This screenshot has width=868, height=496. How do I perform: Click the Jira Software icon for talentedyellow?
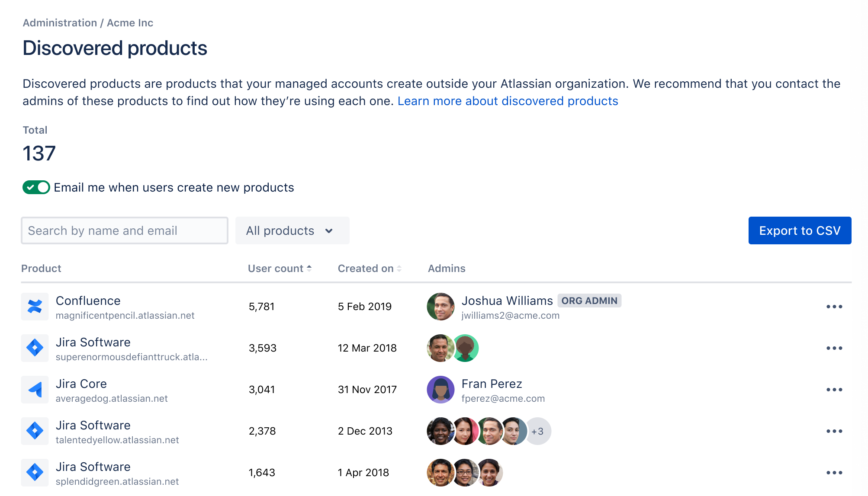coord(35,431)
